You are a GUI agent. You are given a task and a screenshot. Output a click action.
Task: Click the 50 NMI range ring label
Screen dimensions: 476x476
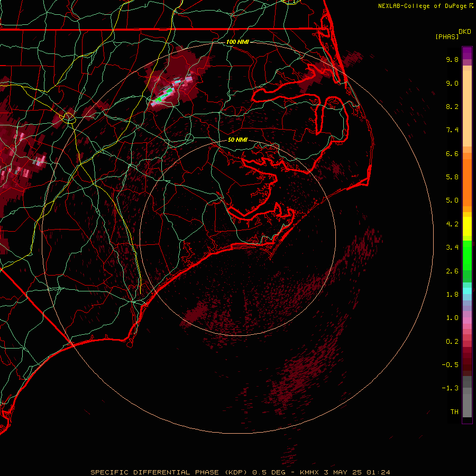coord(237,140)
